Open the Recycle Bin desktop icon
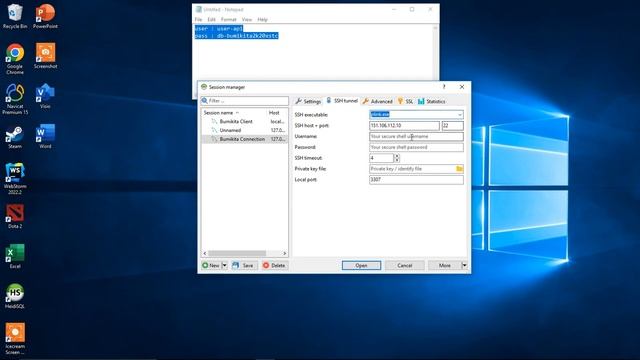 coord(15,16)
